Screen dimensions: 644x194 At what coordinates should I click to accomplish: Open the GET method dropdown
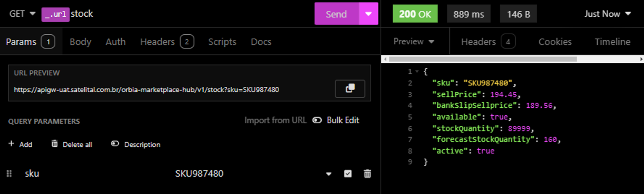[22, 14]
